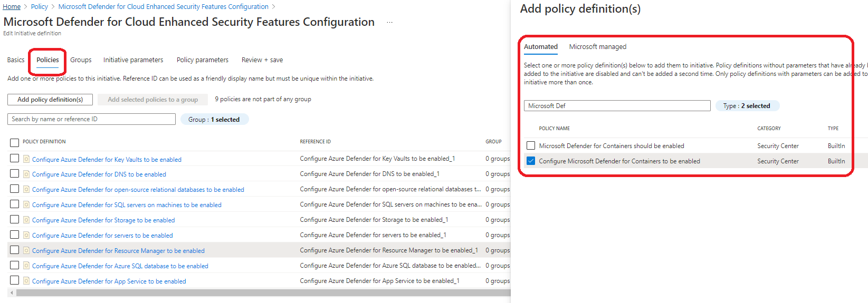
Task: Open the ellipsis more options menu
Action: (389, 23)
